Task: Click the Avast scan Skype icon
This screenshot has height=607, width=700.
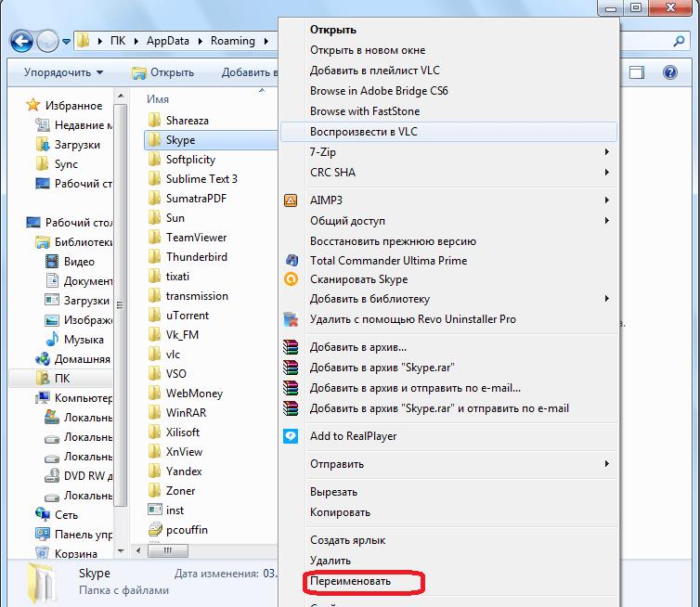Action: [292, 279]
